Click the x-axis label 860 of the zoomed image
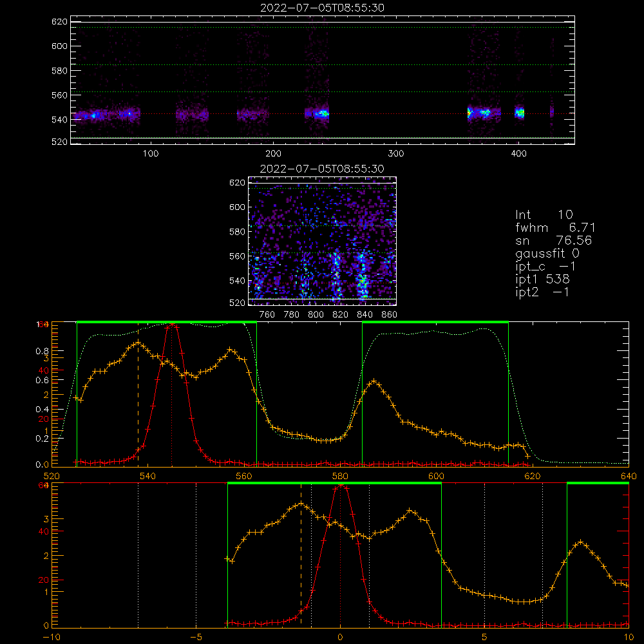Image resolution: width=644 pixels, height=644 pixels. (390, 315)
